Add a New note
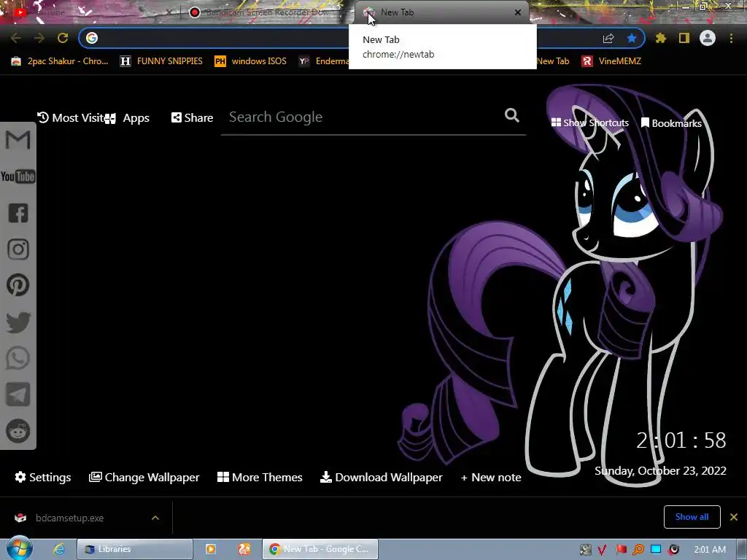 [x=491, y=477]
